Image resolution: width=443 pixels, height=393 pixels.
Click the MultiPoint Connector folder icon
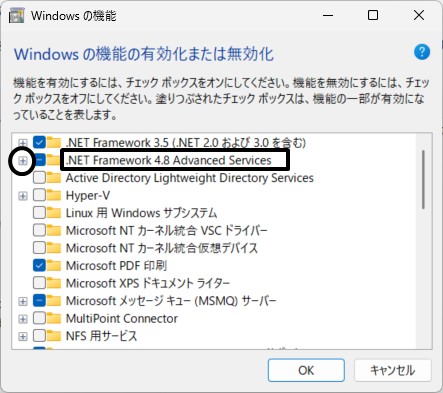[x=54, y=318]
